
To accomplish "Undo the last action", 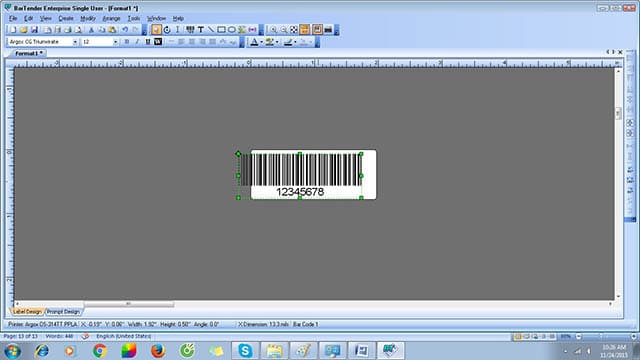I will (x=125, y=30).
